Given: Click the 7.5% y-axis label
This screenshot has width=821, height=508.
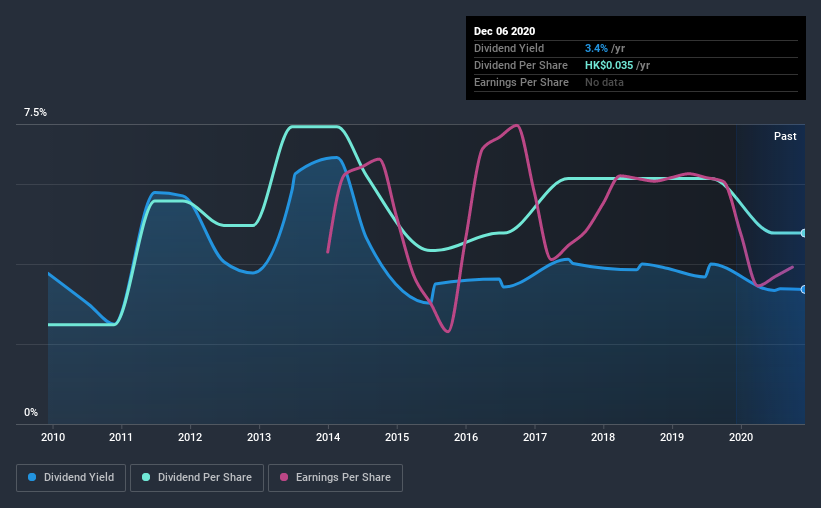Looking at the screenshot, I should pyautogui.click(x=35, y=113).
